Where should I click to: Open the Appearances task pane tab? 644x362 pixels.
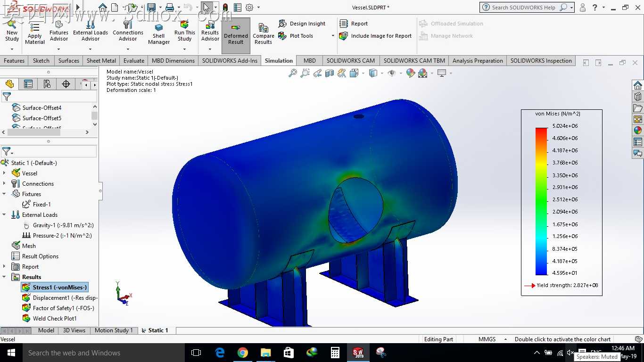tap(638, 131)
